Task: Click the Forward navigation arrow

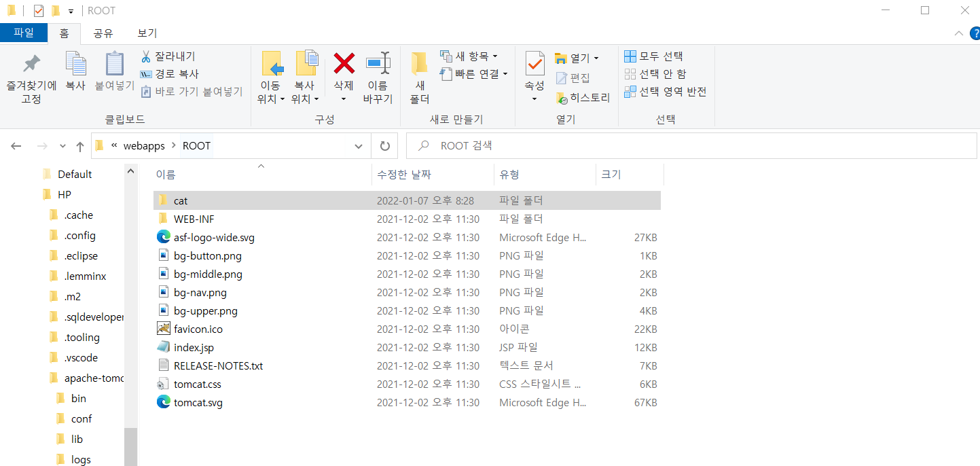Action: click(x=41, y=146)
